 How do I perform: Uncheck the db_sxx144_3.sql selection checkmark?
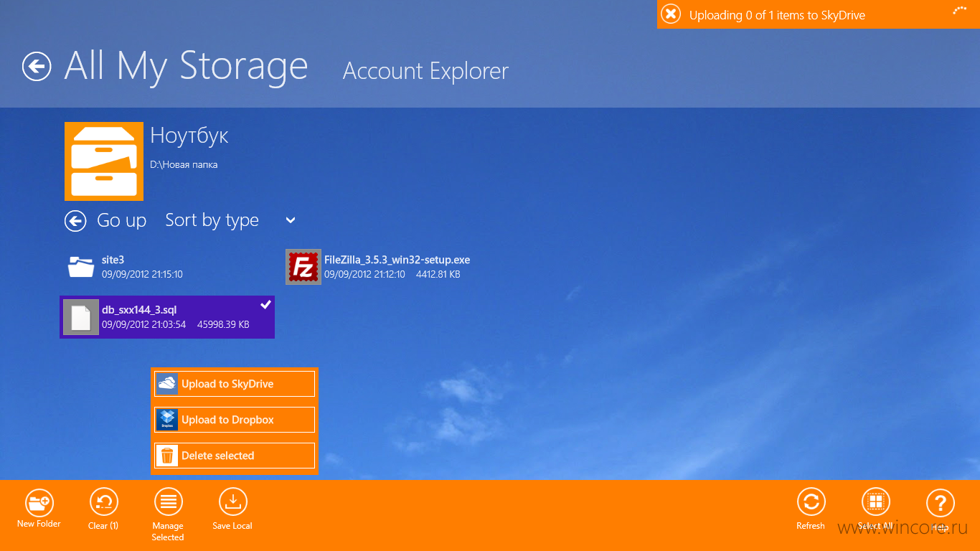pos(265,305)
